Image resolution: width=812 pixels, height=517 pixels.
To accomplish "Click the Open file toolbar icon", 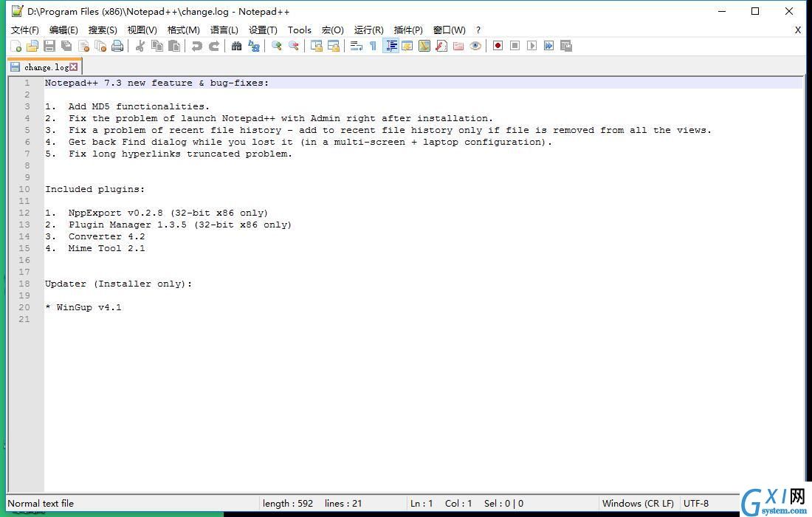I will [x=32, y=46].
